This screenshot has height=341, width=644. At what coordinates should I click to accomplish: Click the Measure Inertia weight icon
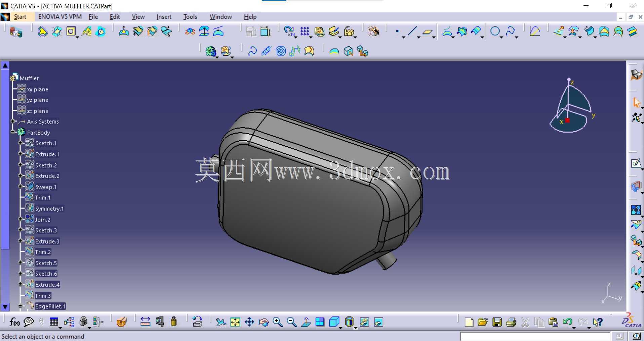point(174,322)
